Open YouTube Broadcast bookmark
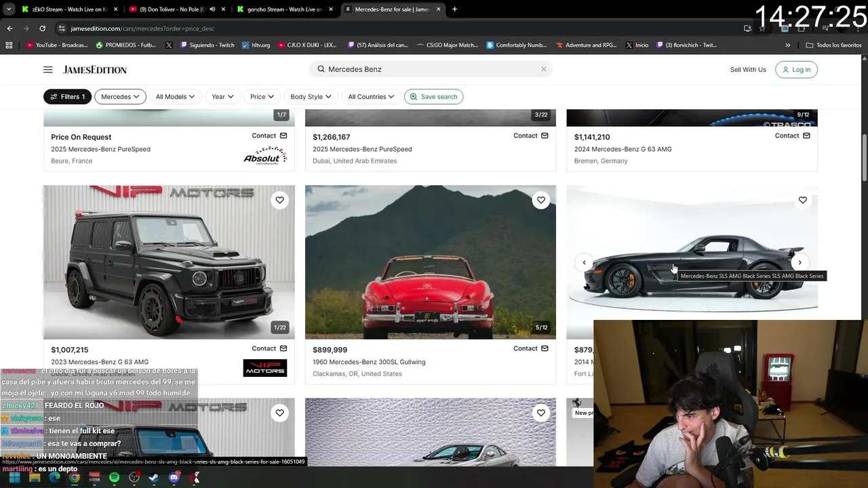Screen dimensions: 868x488 pos(57,45)
